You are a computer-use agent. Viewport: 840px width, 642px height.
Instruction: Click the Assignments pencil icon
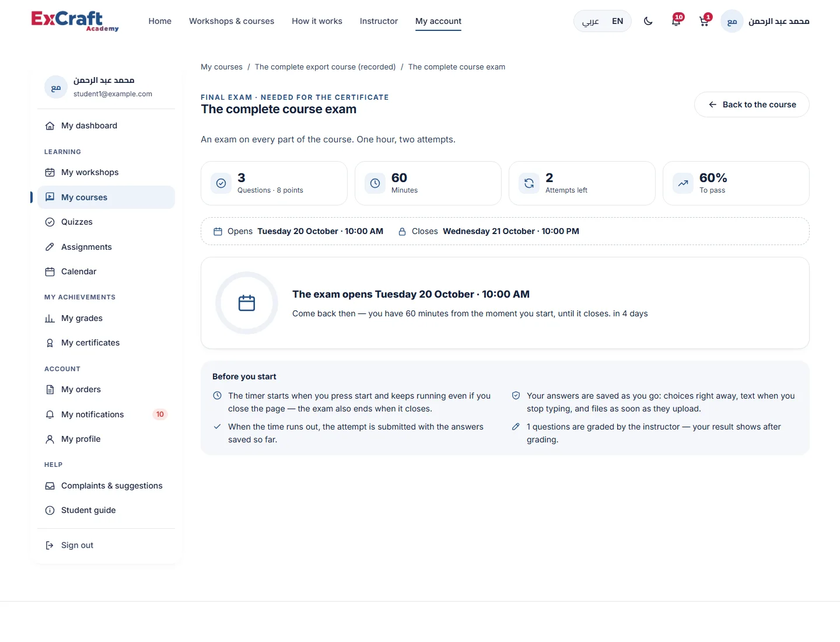click(x=50, y=247)
